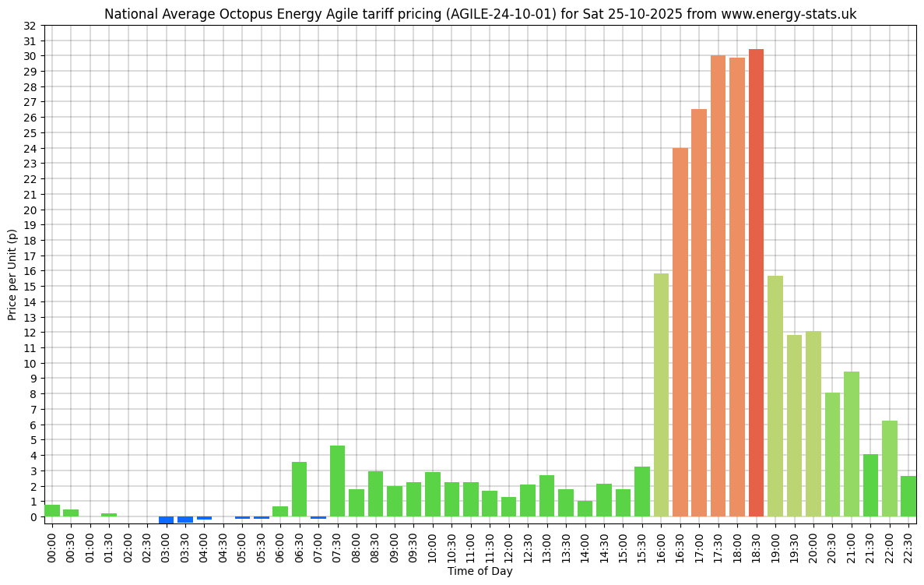The height and width of the screenshot is (585, 924).
Task: Click the '10' y-axis tick label
Action: point(30,363)
